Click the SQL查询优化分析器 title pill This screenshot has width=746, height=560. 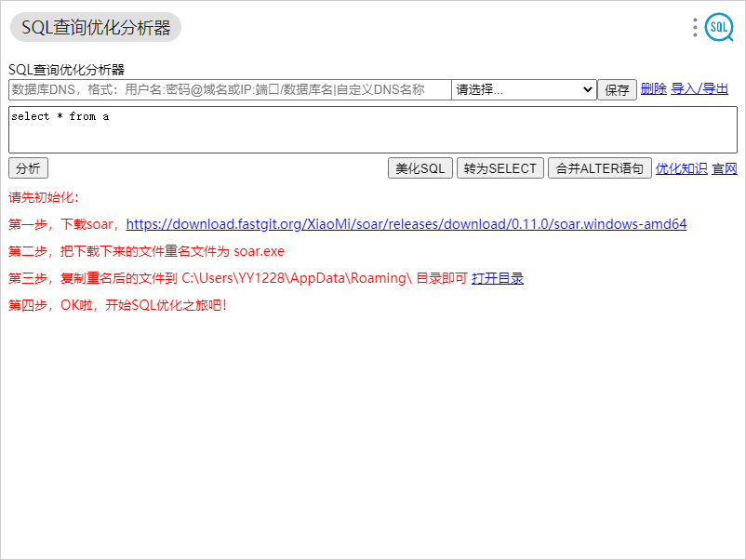point(96,27)
